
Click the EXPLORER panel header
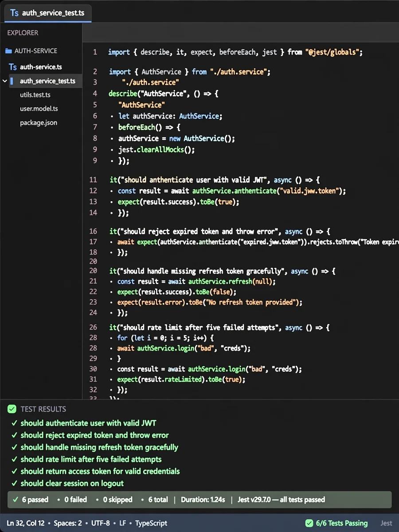tap(23, 33)
